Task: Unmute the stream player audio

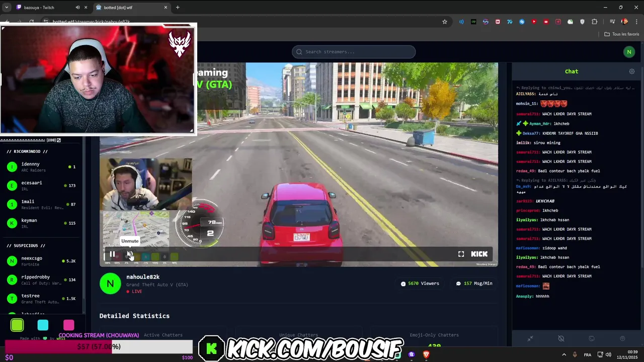Action: coord(130,254)
